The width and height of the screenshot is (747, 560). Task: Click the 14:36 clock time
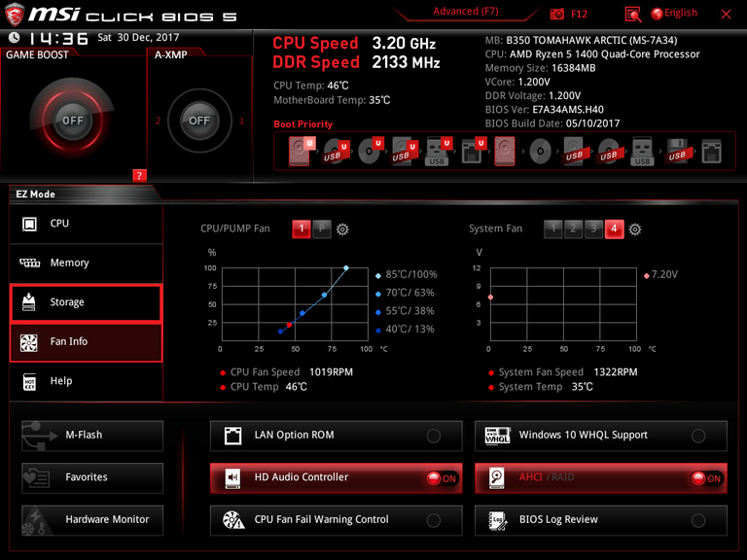tap(58, 38)
